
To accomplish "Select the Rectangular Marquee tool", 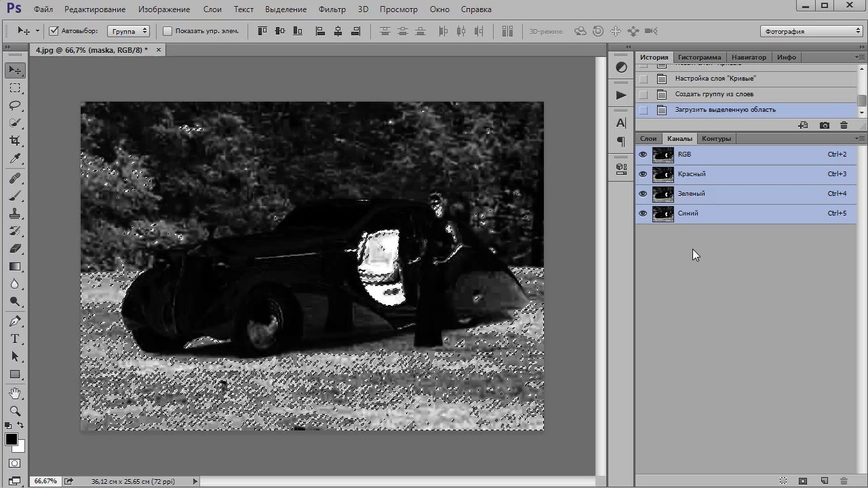I will pyautogui.click(x=15, y=88).
